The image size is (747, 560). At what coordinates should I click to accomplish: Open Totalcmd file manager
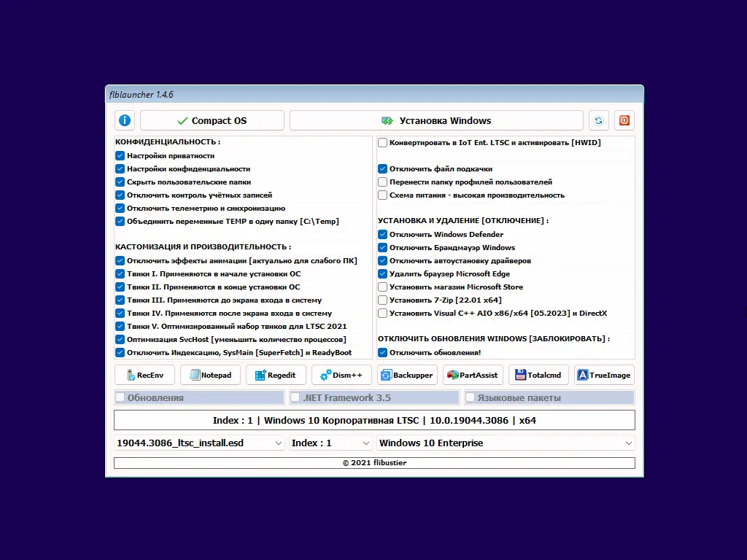point(538,374)
